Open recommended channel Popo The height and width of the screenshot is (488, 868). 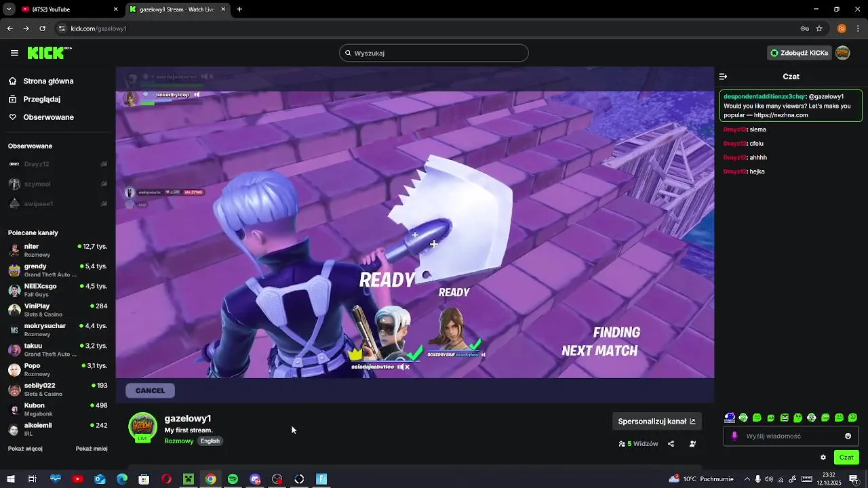(58, 369)
